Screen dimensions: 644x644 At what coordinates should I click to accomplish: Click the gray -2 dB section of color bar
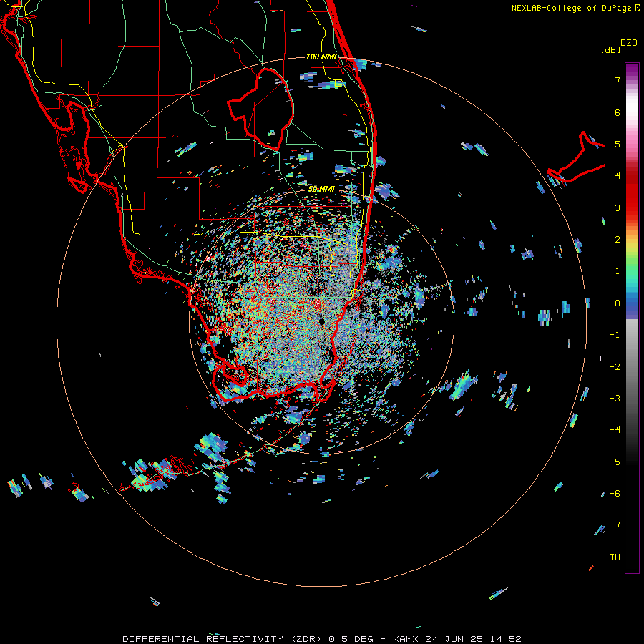(632, 367)
